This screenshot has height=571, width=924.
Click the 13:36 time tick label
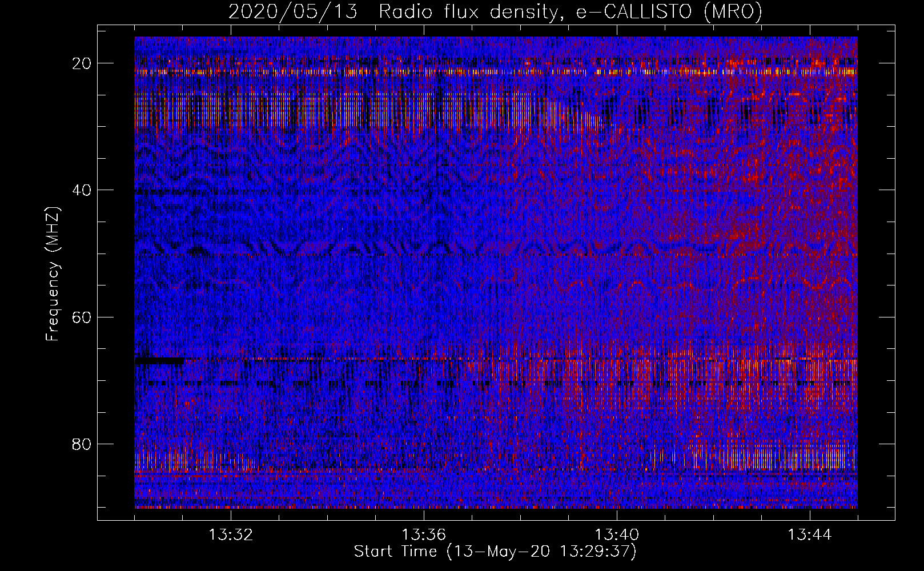pos(424,535)
